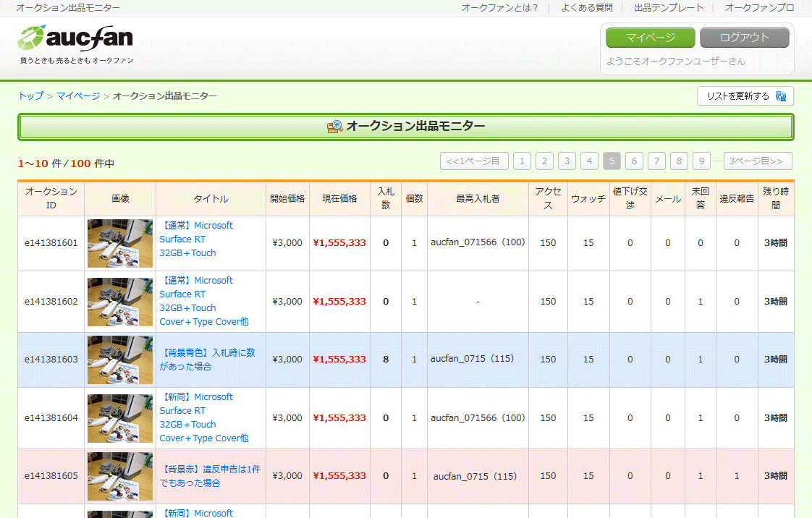Open thumbnail image for auction e141381605
The image size is (812, 518).
120,476
